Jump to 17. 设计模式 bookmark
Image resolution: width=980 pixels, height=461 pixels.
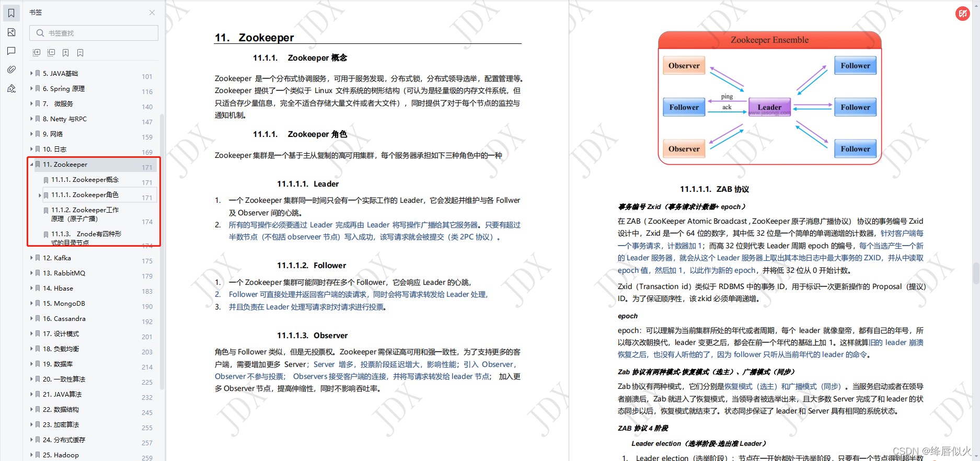click(61, 333)
